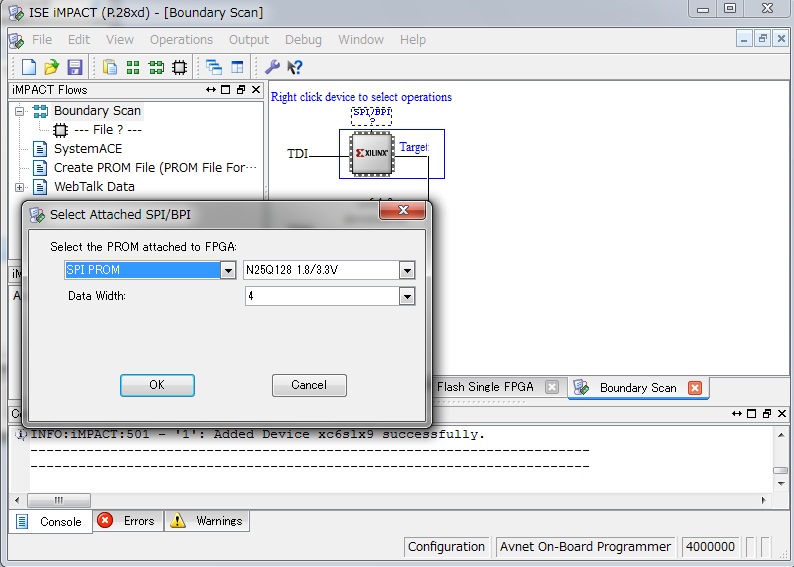
Task: Collapse the Boundary Scan tree node
Action: coord(19,111)
